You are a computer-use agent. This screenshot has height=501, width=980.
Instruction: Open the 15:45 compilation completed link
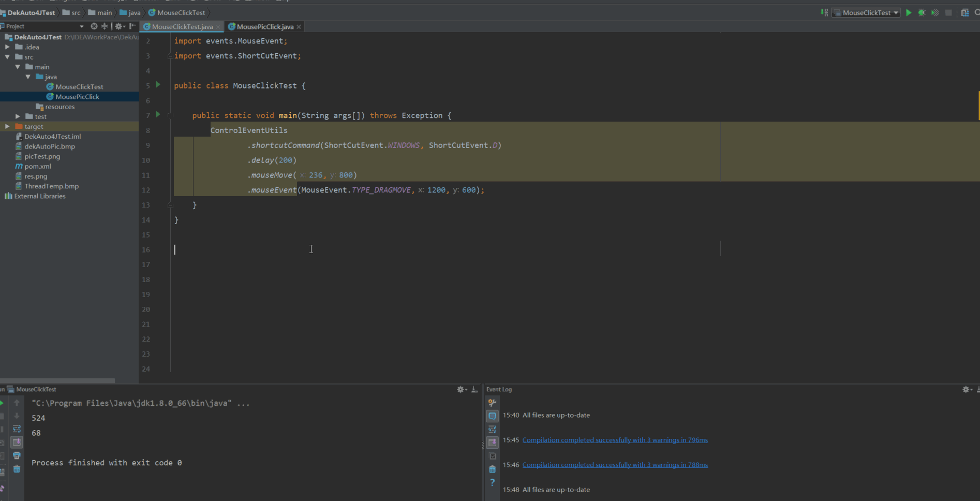[x=615, y=440]
